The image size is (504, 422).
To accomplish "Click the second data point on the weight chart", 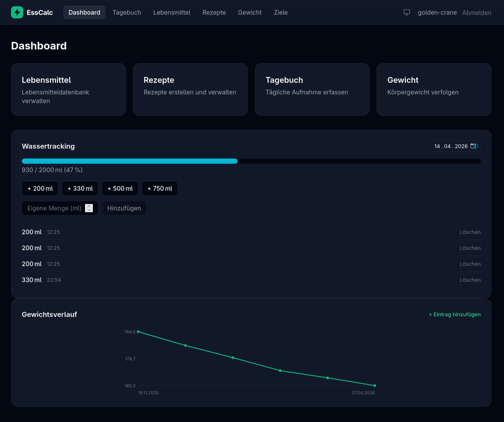I will [x=185, y=345].
